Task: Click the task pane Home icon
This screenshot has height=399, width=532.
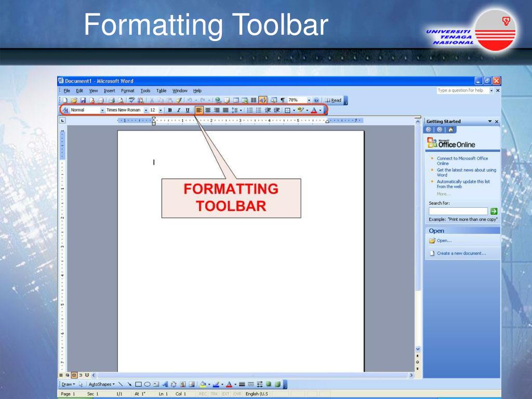Action: click(x=450, y=129)
